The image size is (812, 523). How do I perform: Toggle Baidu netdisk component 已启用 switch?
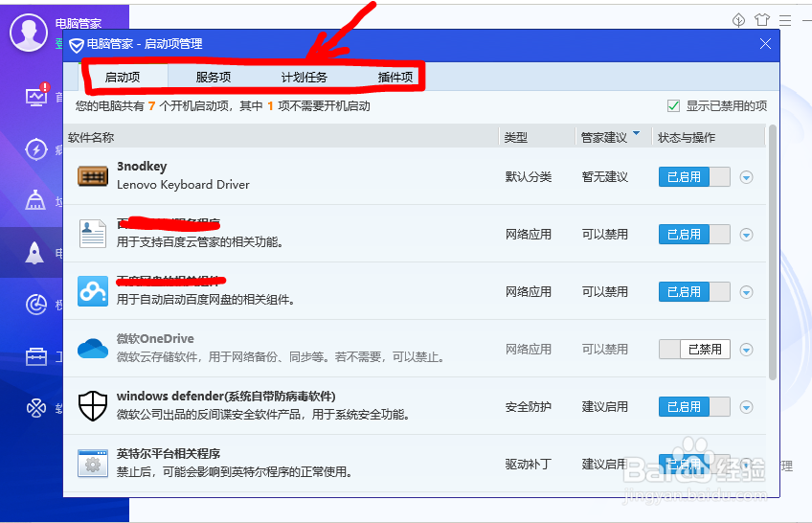[694, 291]
